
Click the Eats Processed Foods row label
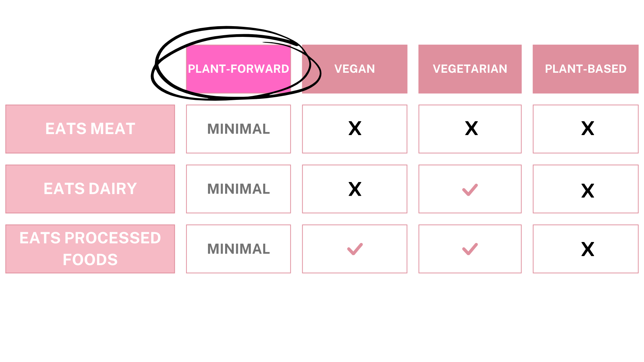[90, 249]
